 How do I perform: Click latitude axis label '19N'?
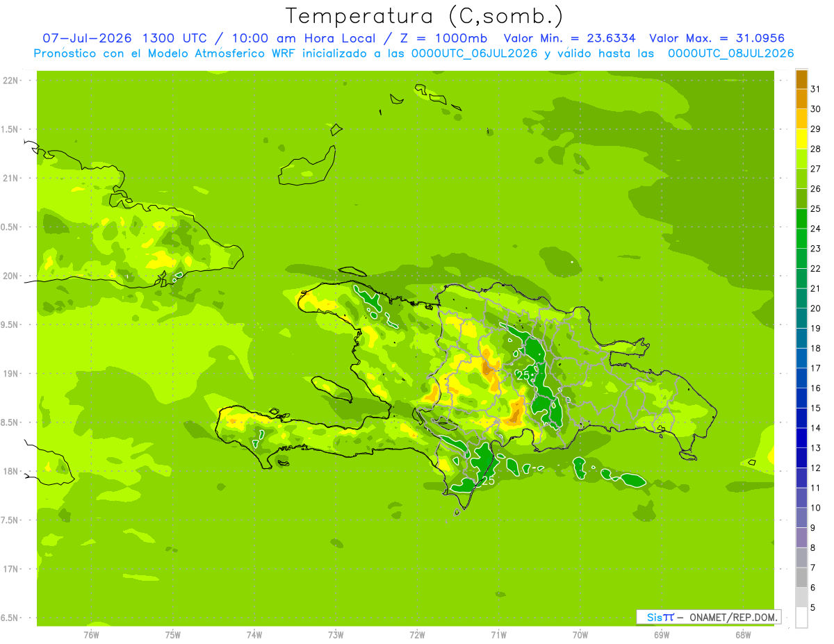(x=10, y=374)
